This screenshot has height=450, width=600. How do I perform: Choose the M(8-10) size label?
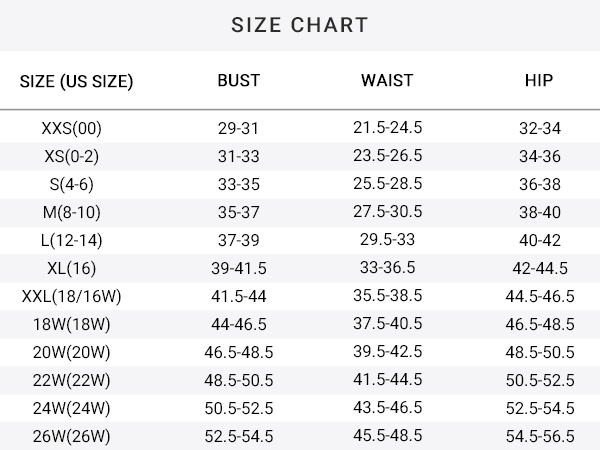point(72,212)
